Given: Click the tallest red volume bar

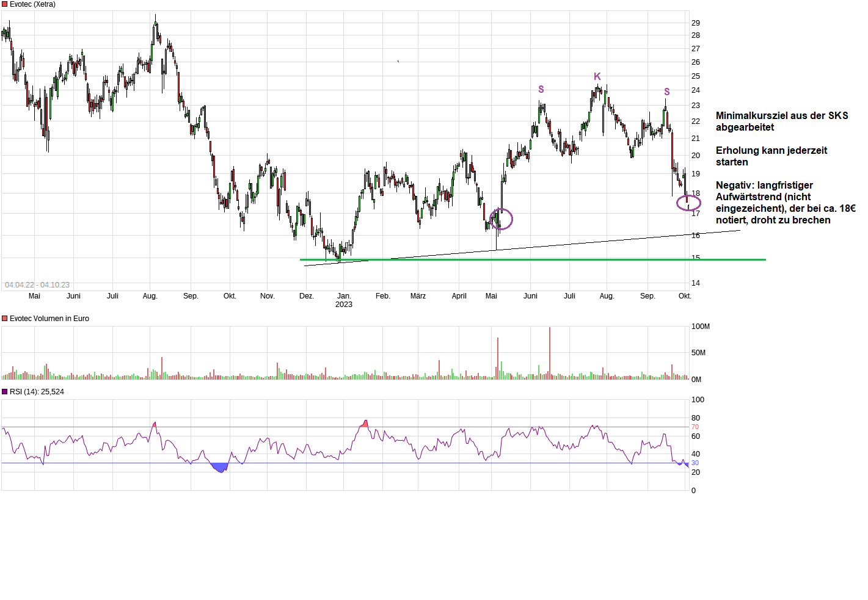Looking at the screenshot, I should click(x=550, y=353).
